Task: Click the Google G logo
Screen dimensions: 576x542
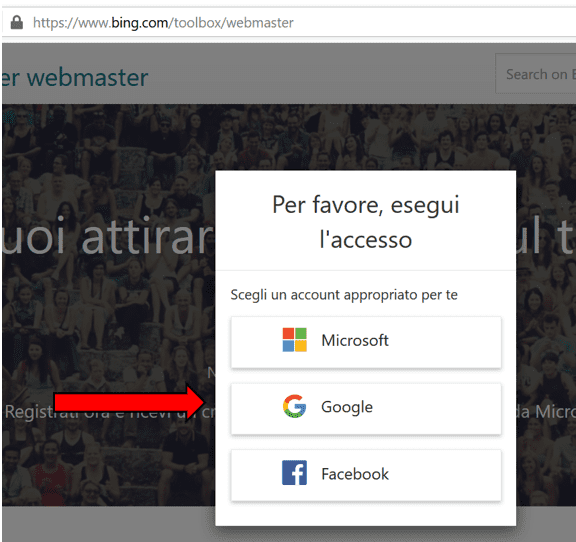Action: (x=294, y=406)
